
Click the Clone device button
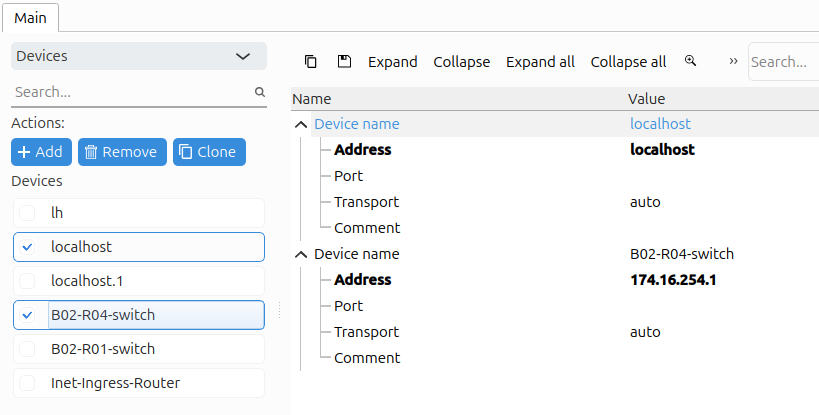[209, 152]
